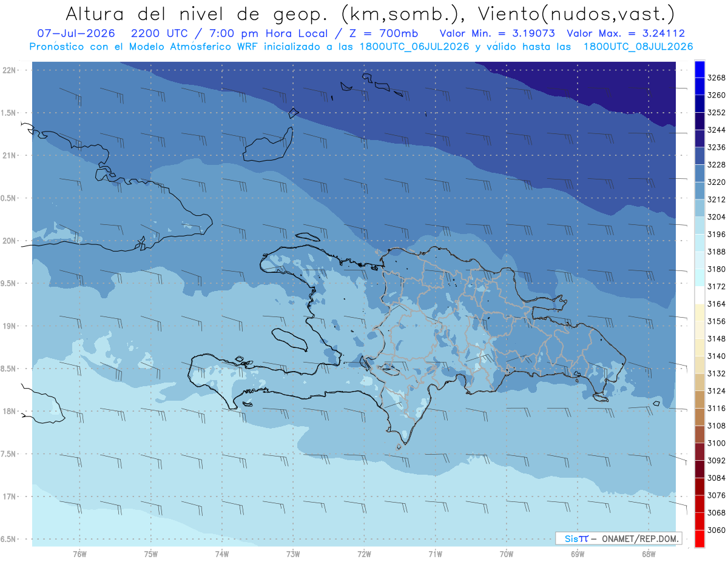Viewport: 728px width, 562px height.
Task: Click the colorbar value '3060'
Action: coord(716,530)
